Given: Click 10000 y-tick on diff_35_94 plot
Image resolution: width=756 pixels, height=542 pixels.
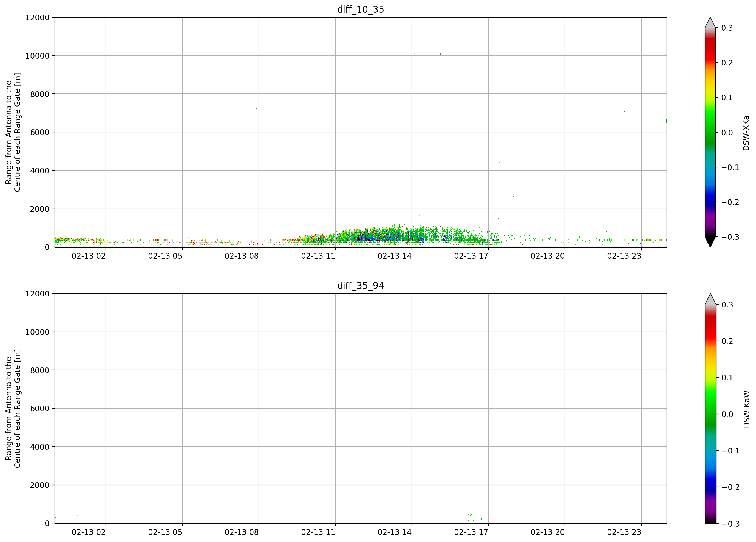Looking at the screenshot, I should coord(37,332).
